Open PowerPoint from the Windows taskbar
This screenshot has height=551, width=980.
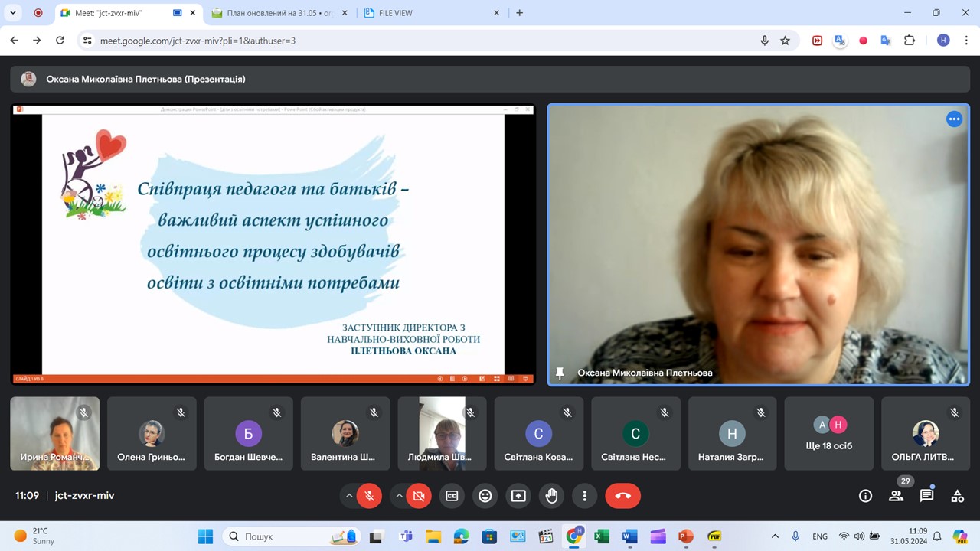click(x=686, y=536)
